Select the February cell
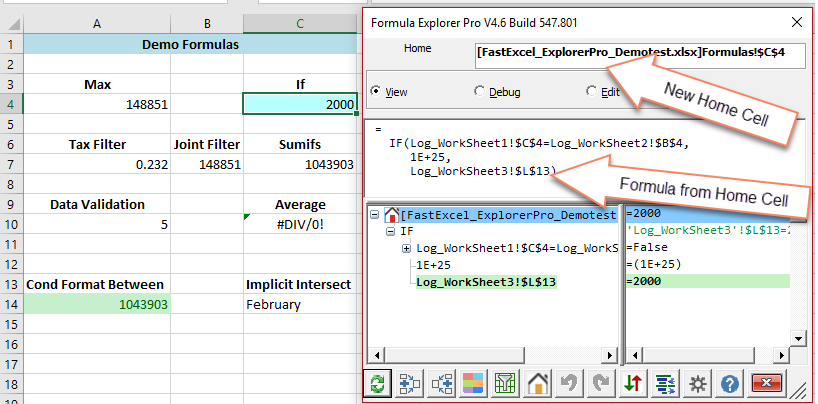 [300, 304]
